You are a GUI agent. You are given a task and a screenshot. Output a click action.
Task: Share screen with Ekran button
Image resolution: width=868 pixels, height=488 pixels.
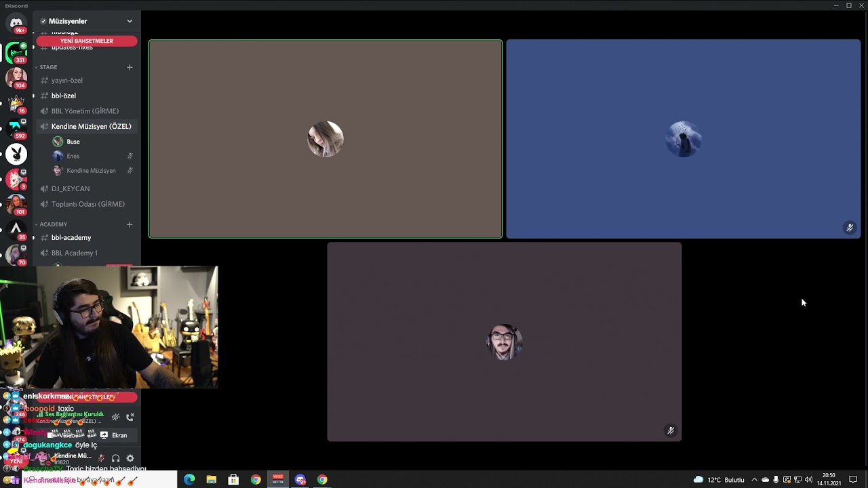114,435
